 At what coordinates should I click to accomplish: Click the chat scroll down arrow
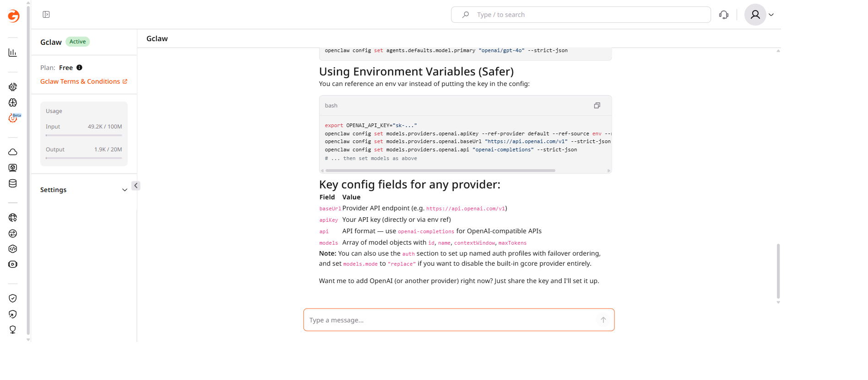pyautogui.click(x=778, y=302)
